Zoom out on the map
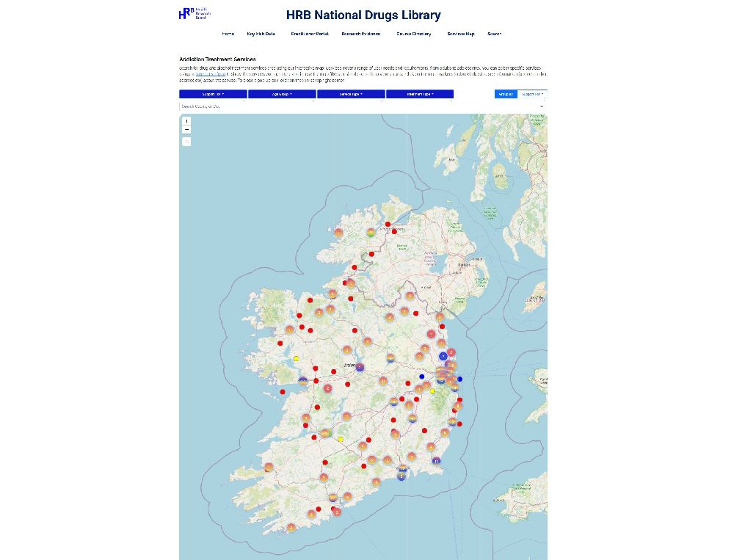Image resolution: width=734 pixels, height=560 pixels. [x=186, y=130]
